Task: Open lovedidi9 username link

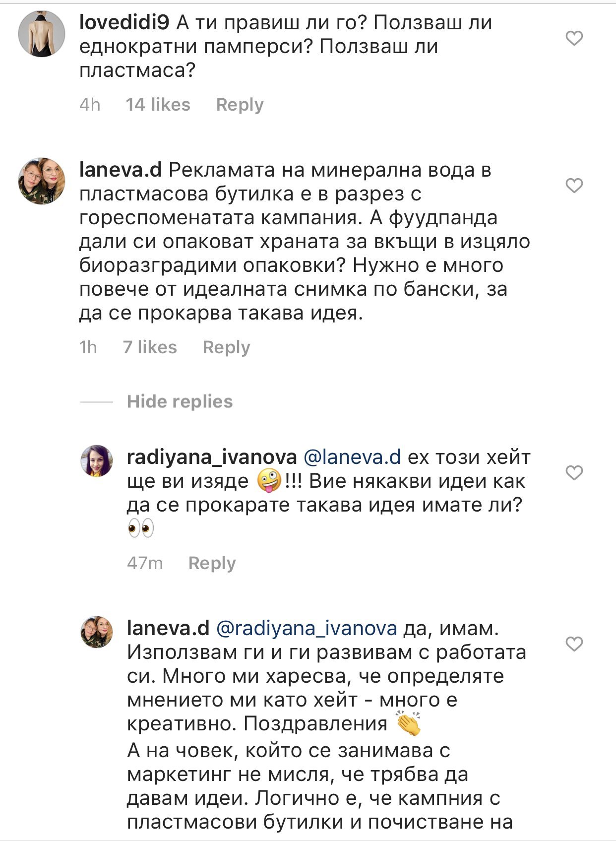Action: click(x=124, y=22)
